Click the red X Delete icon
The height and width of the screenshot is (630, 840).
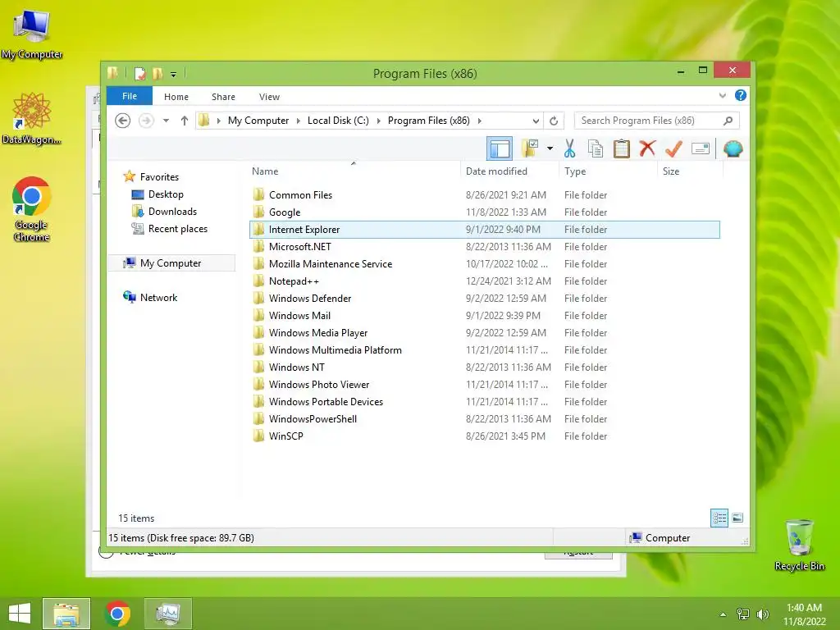pos(647,148)
